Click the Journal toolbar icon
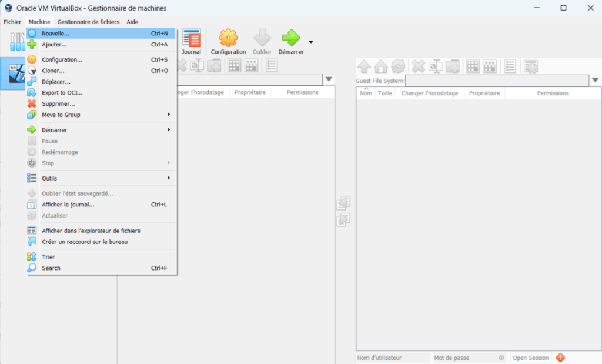This screenshot has height=364, width=602. pyautogui.click(x=191, y=42)
